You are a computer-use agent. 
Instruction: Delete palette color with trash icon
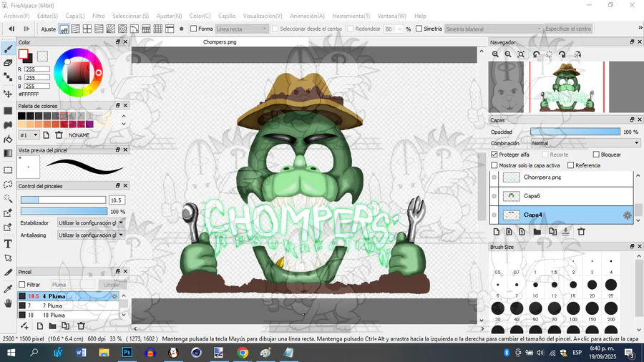click(59, 135)
